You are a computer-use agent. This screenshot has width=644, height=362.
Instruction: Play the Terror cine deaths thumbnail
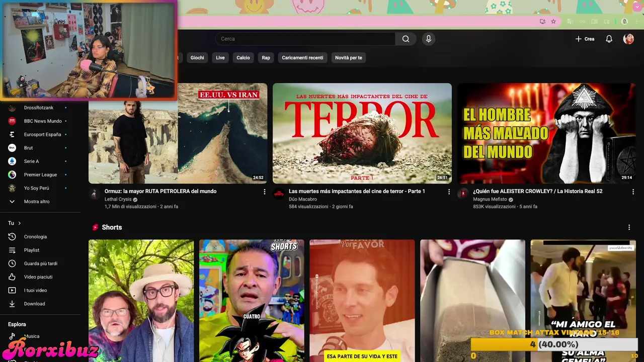click(362, 133)
